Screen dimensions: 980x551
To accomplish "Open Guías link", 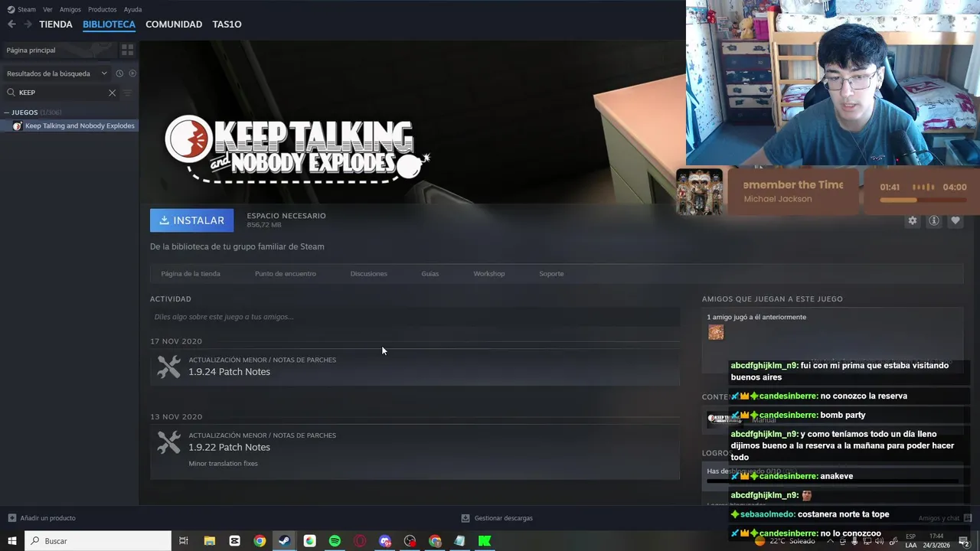I will (x=430, y=274).
